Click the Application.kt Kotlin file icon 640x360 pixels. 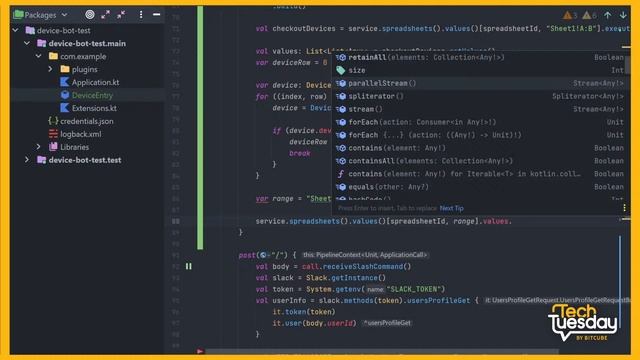(x=64, y=82)
